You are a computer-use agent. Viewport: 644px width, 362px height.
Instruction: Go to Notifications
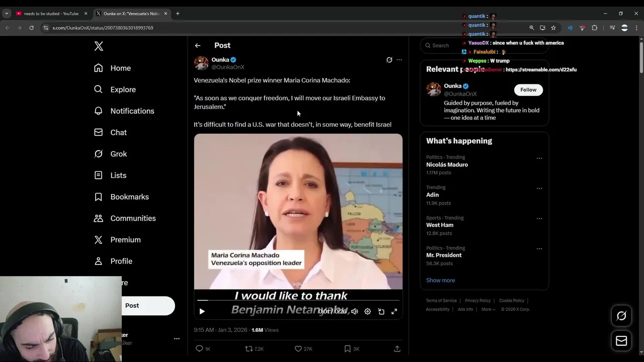pos(124,111)
